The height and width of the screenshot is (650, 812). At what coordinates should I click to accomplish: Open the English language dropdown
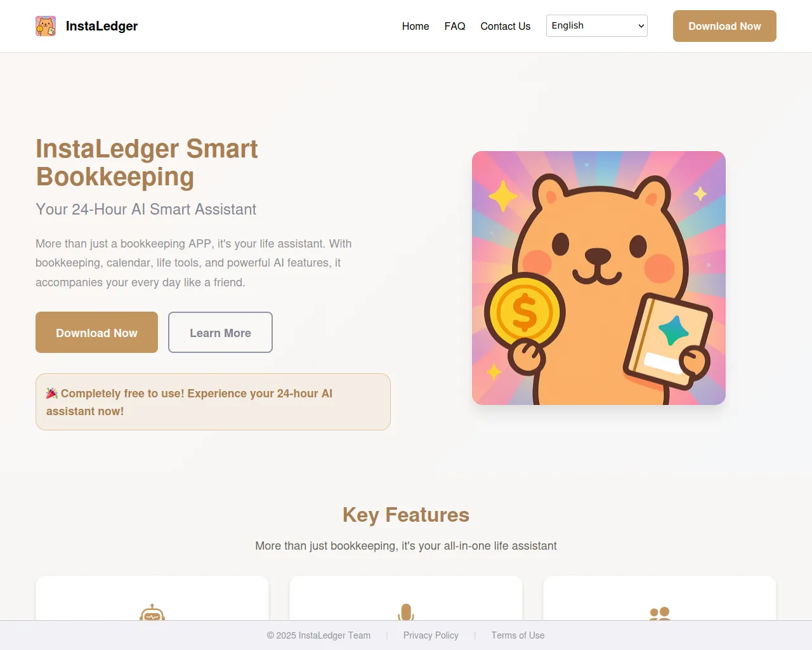597,26
